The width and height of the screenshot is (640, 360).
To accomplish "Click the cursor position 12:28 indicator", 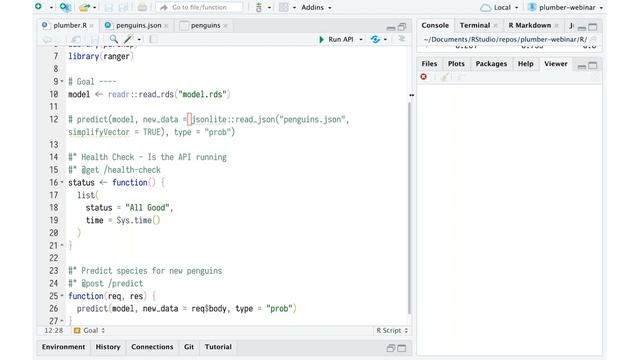I will tap(54, 331).
